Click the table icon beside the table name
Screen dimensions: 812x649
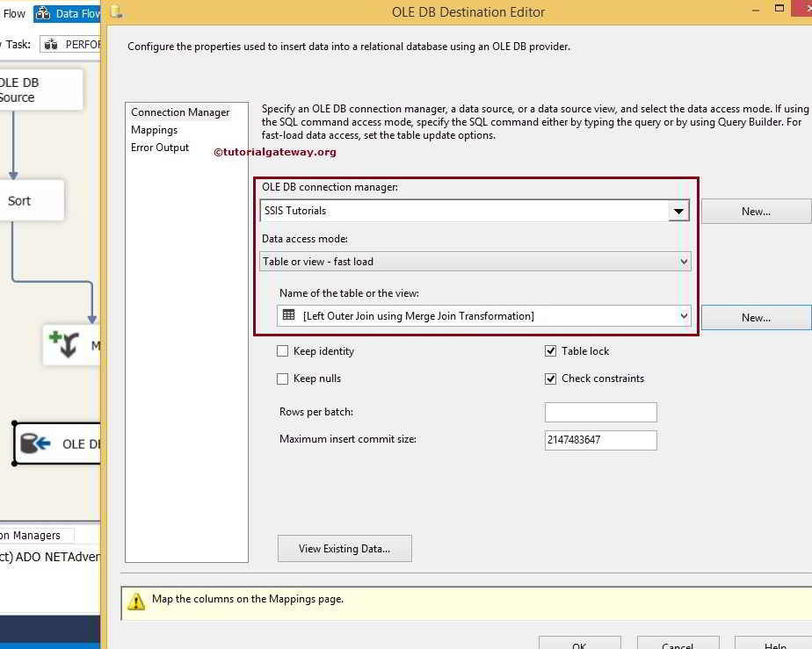287,315
